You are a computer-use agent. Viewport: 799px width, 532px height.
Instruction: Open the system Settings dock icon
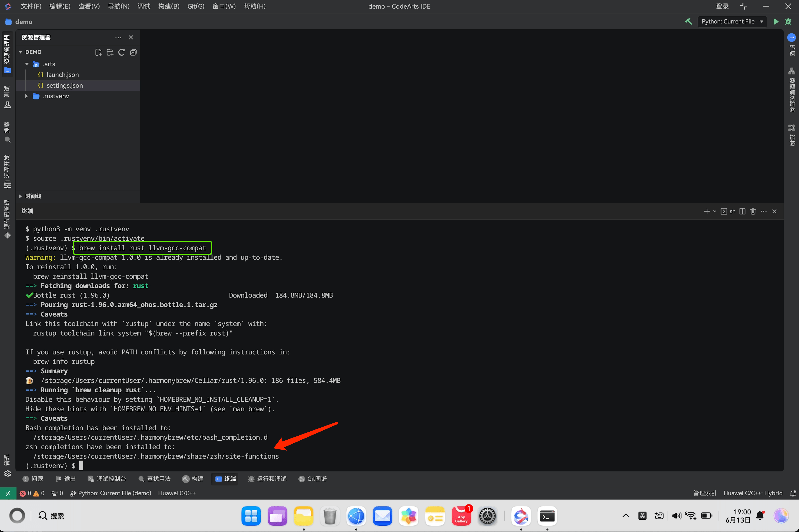(487, 516)
